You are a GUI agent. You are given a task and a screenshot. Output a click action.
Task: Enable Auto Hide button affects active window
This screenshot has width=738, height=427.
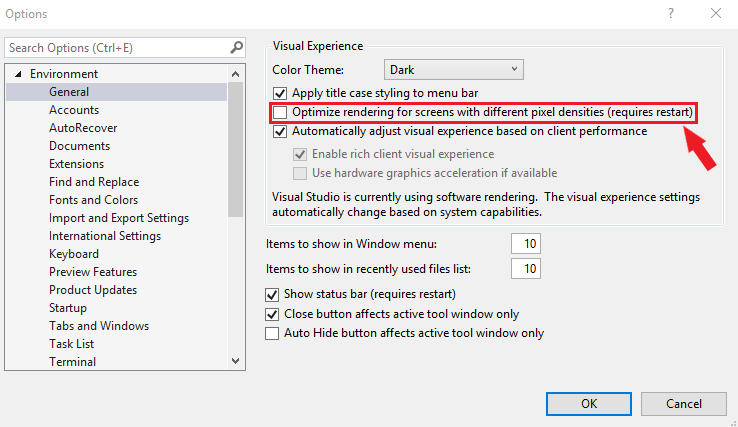272,333
